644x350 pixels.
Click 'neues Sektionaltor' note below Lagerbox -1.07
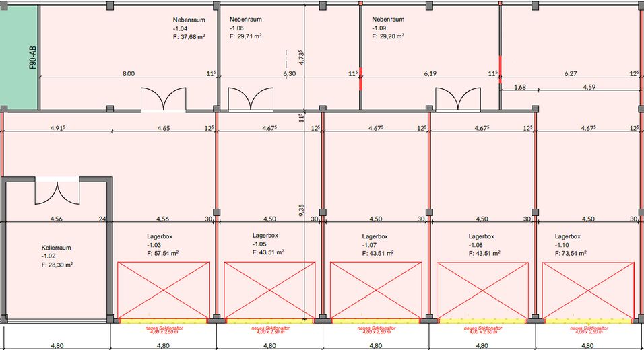coord(376,330)
